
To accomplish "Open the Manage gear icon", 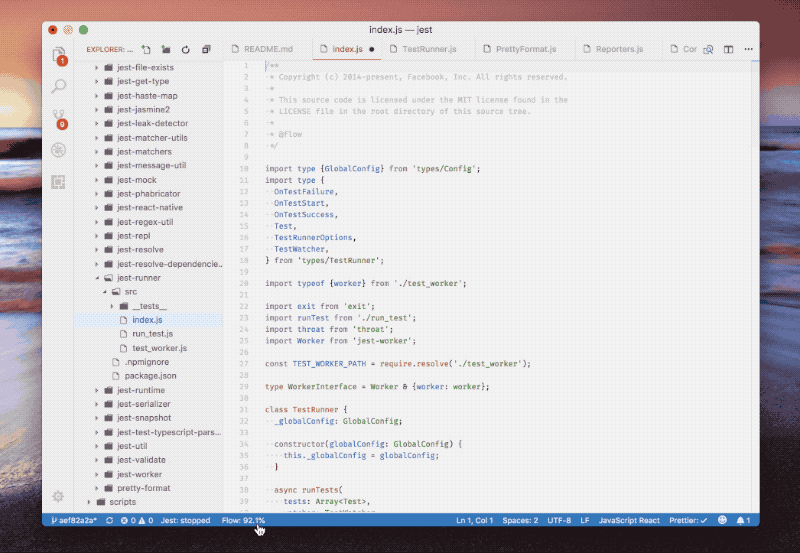I will click(58, 496).
